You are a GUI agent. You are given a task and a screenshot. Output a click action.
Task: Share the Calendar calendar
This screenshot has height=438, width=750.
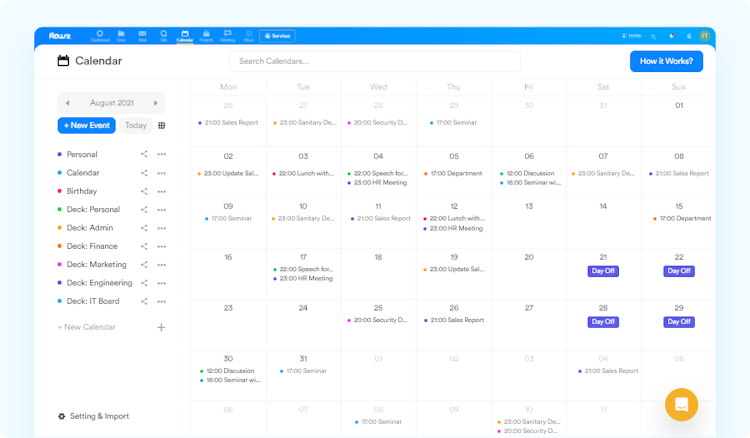click(144, 173)
